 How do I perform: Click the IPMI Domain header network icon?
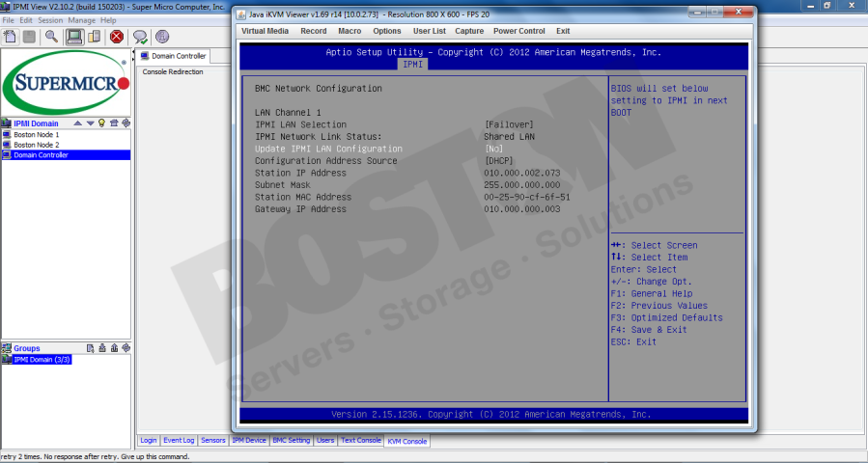click(x=7, y=123)
